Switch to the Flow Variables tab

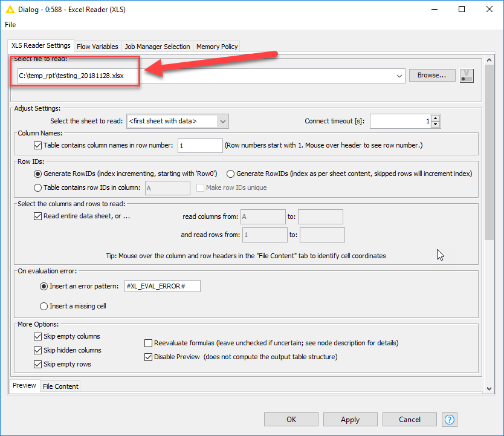tap(97, 47)
